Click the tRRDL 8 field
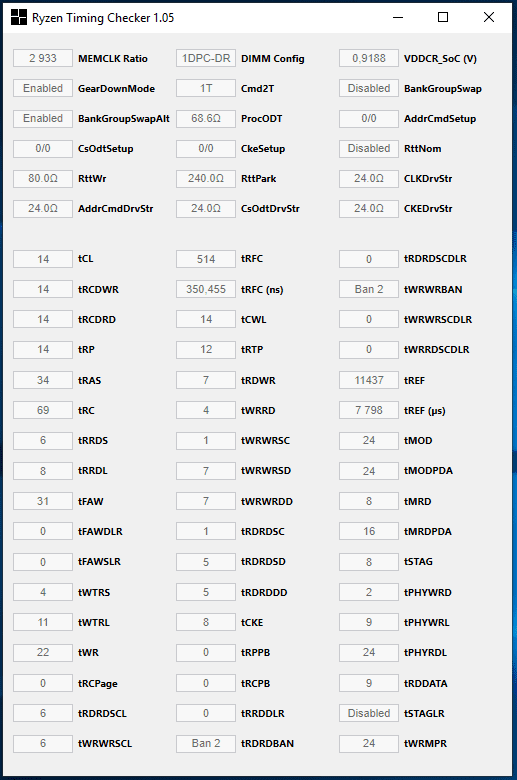Image resolution: width=517 pixels, height=780 pixels. click(43, 471)
